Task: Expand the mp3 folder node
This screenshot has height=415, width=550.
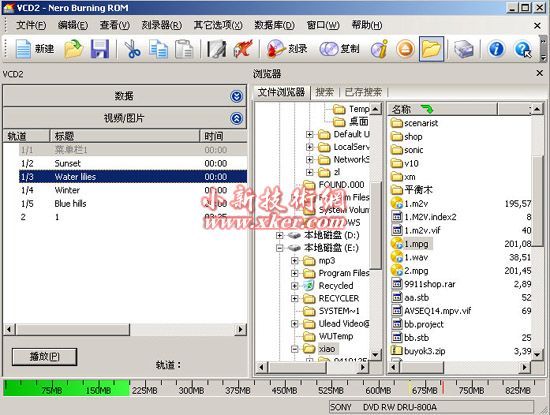Action: tap(294, 261)
